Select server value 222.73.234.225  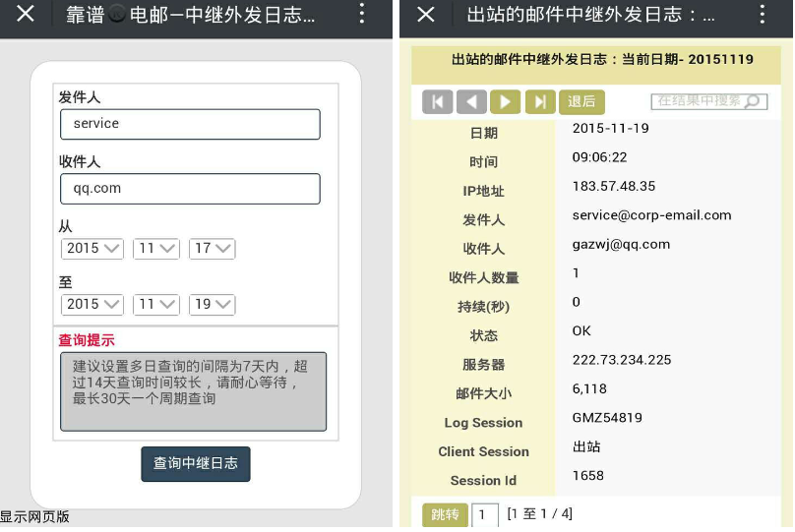(x=622, y=360)
